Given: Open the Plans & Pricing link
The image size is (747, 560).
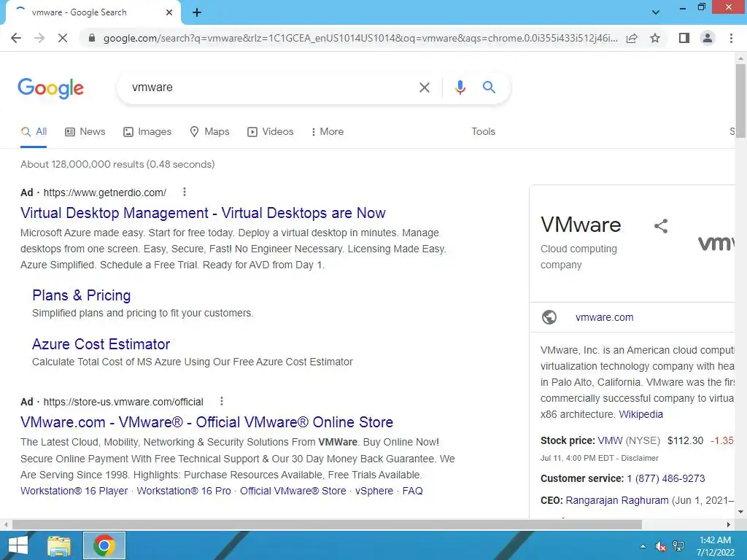Looking at the screenshot, I should (82, 295).
